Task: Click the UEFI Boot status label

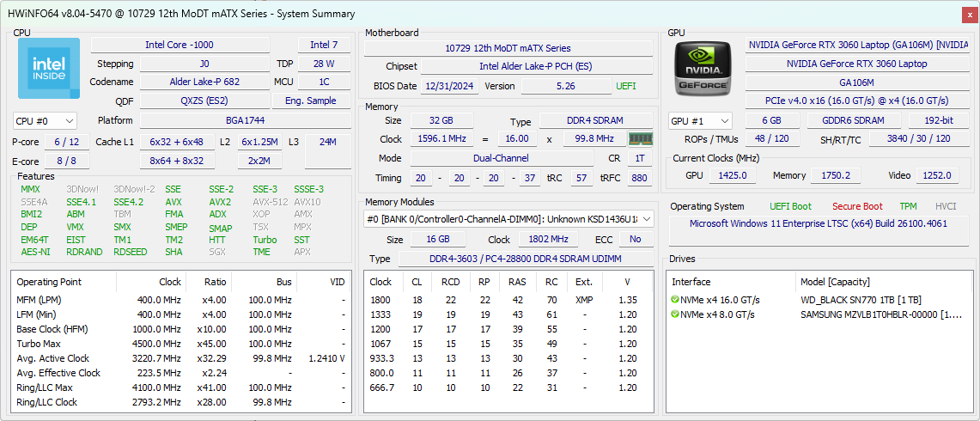Action: pyautogui.click(x=789, y=206)
